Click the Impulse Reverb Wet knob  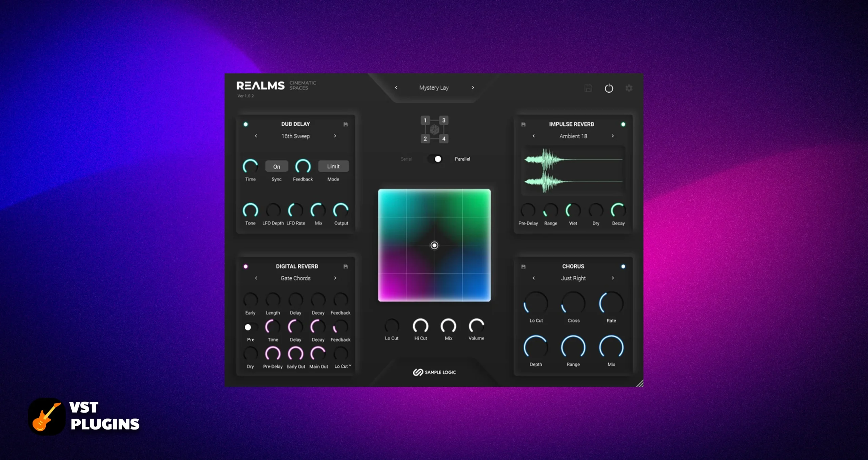coord(573,211)
